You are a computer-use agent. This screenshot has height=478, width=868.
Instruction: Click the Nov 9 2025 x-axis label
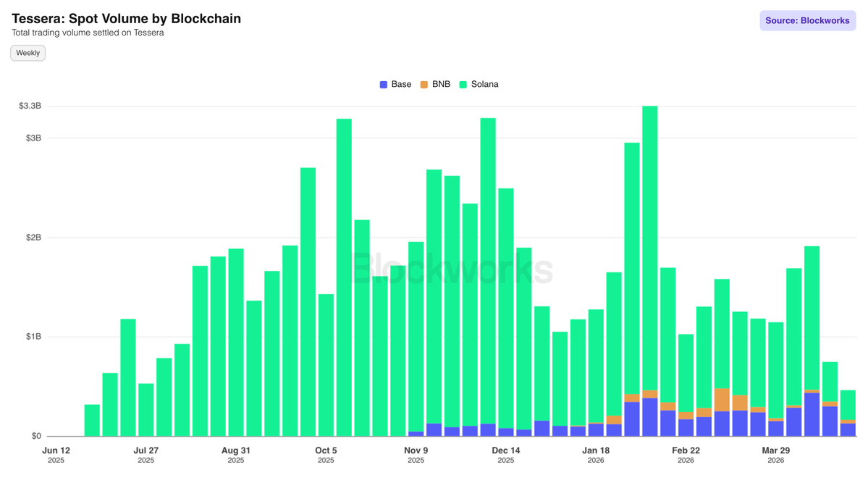(416, 455)
